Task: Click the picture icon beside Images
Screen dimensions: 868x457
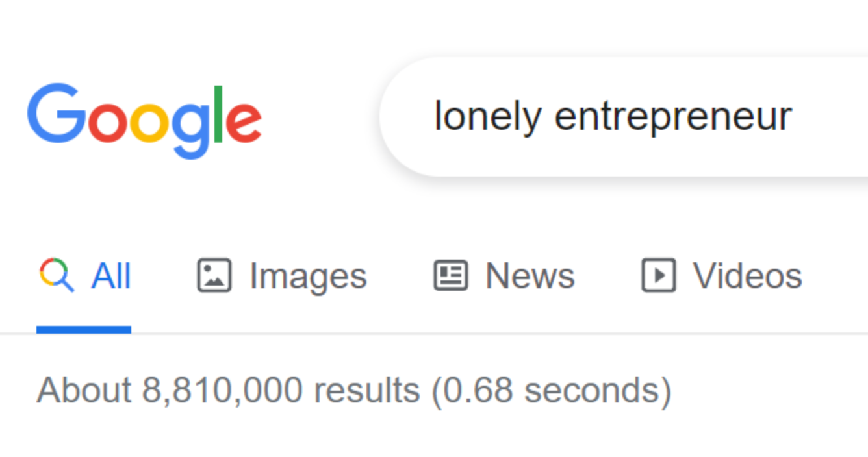Action: click(214, 275)
